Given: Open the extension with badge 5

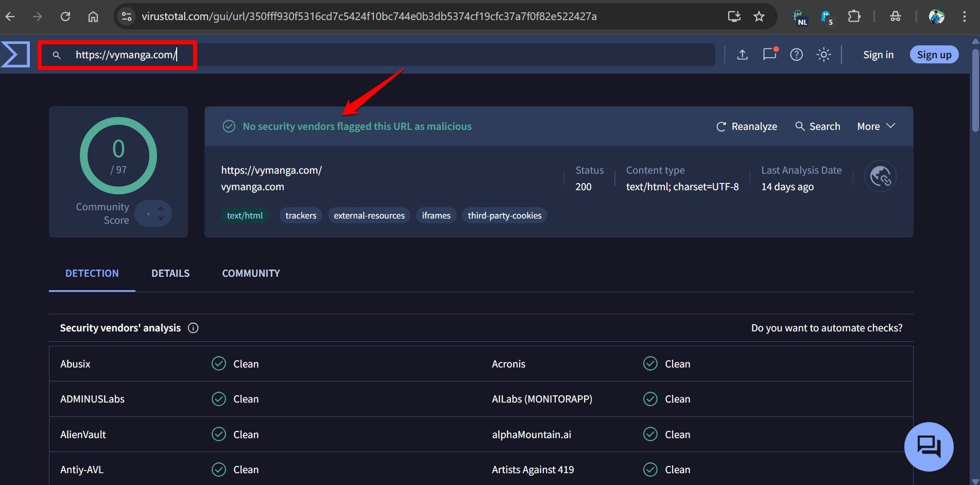Looking at the screenshot, I should click(827, 17).
